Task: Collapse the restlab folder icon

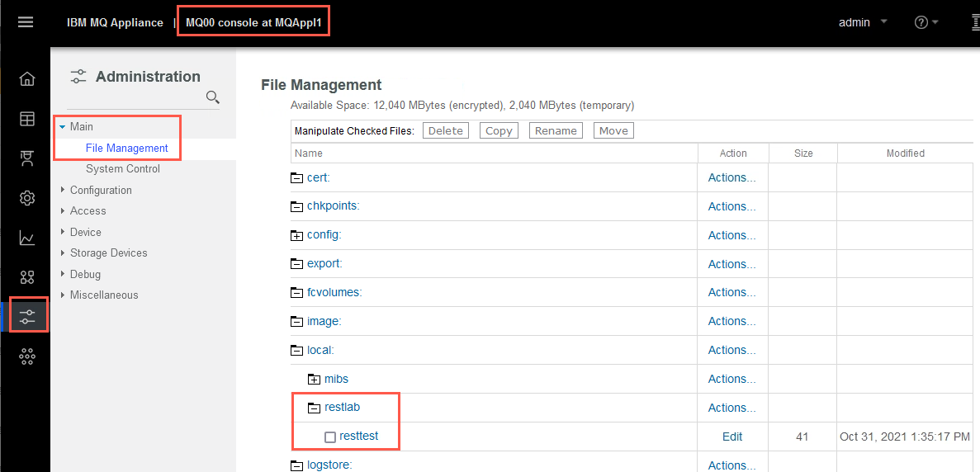Action: point(314,408)
